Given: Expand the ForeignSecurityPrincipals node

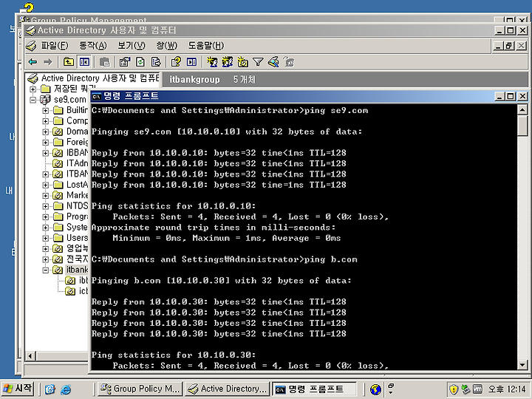Looking at the screenshot, I should (x=46, y=143).
